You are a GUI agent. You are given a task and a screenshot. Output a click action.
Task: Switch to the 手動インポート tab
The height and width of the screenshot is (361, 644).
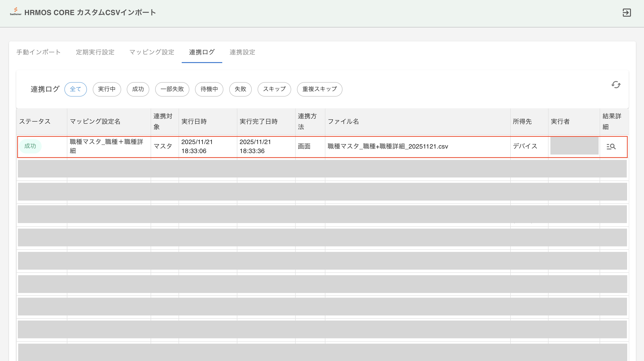(x=39, y=52)
